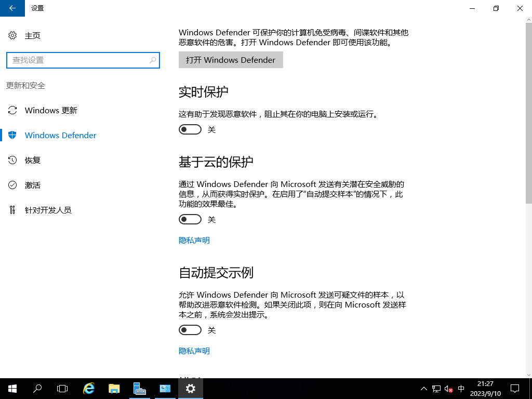
Task: Minimize the 设置 window
Action: [x=472, y=8]
